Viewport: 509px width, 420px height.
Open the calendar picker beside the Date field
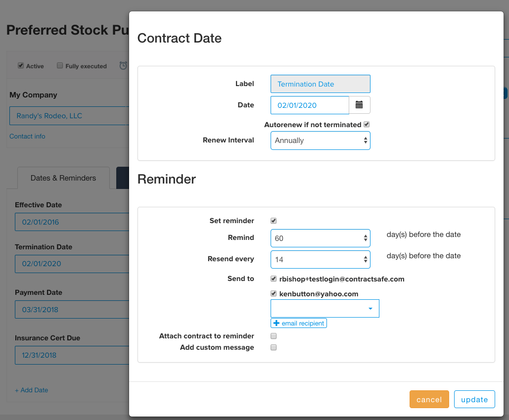pyautogui.click(x=359, y=104)
